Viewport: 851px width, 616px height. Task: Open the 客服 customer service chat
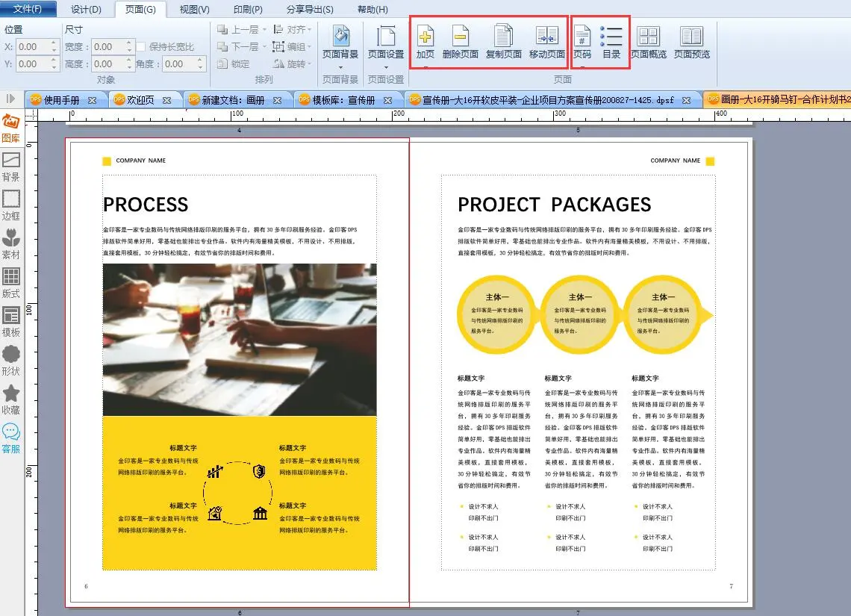click(x=11, y=438)
